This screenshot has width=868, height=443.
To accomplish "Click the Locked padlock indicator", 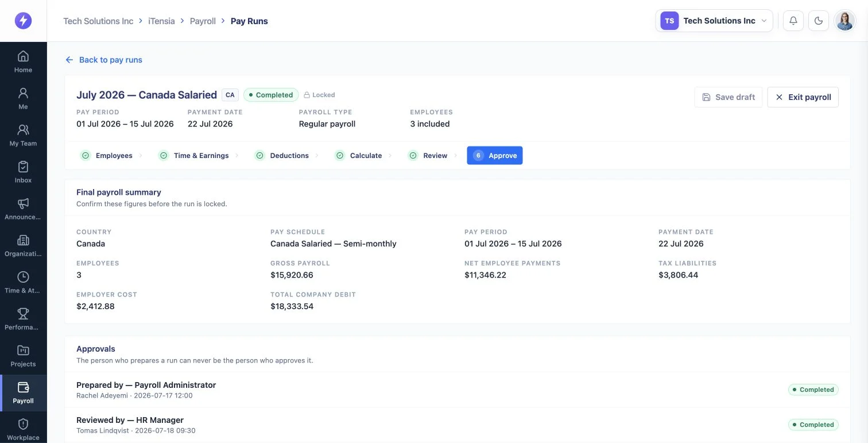I will 319,95.
